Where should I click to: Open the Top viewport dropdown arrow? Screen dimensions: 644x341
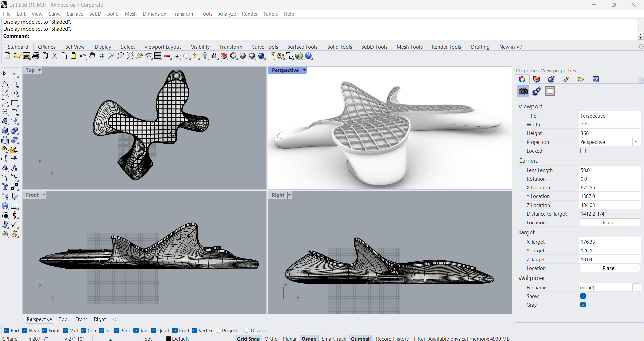[x=40, y=70]
